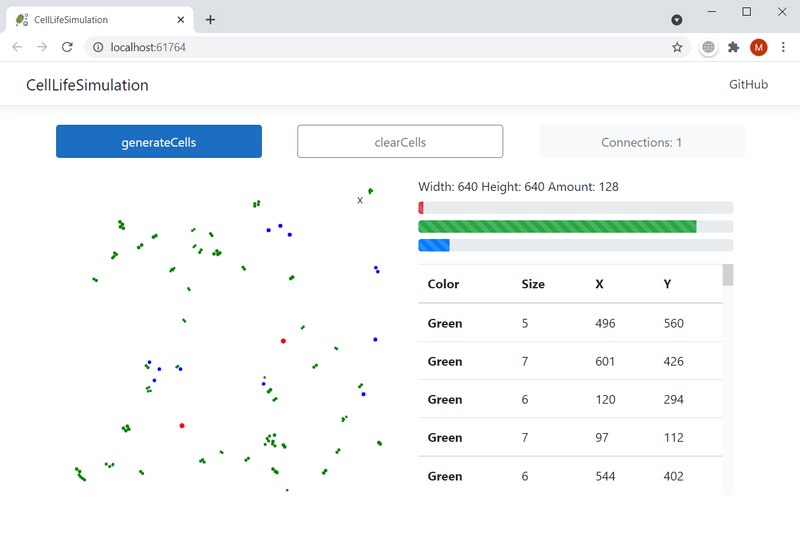
Task: Click the Y value 402 cell
Action: (673, 477)
